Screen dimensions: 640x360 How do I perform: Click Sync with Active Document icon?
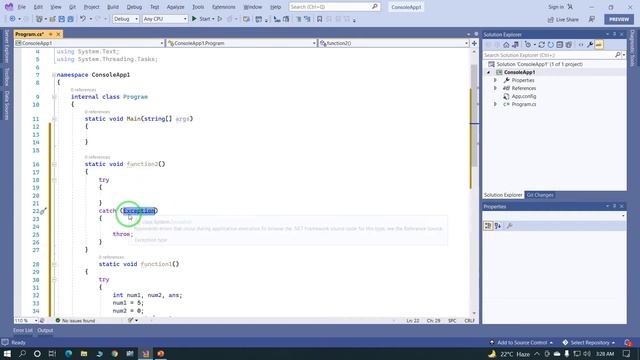(542, 45)
